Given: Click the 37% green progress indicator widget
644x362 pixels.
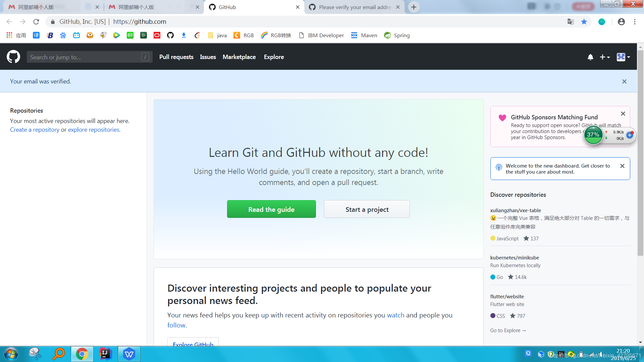Looking at the screenshot, I should point(593,135).
